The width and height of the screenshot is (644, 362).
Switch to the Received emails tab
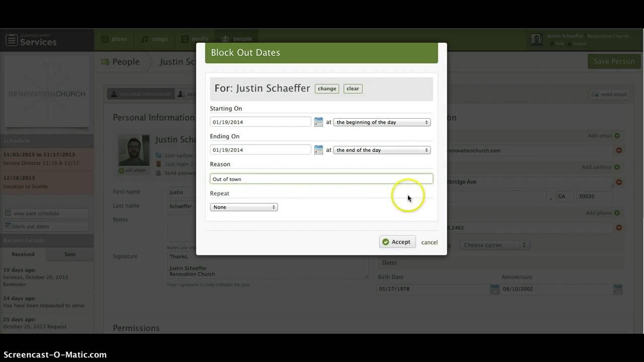point(23,254)
